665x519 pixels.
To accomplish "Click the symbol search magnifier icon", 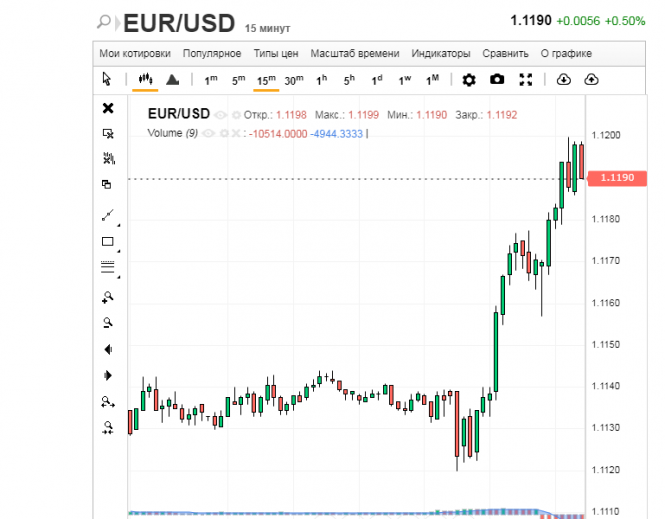I will tap(103, 21).
